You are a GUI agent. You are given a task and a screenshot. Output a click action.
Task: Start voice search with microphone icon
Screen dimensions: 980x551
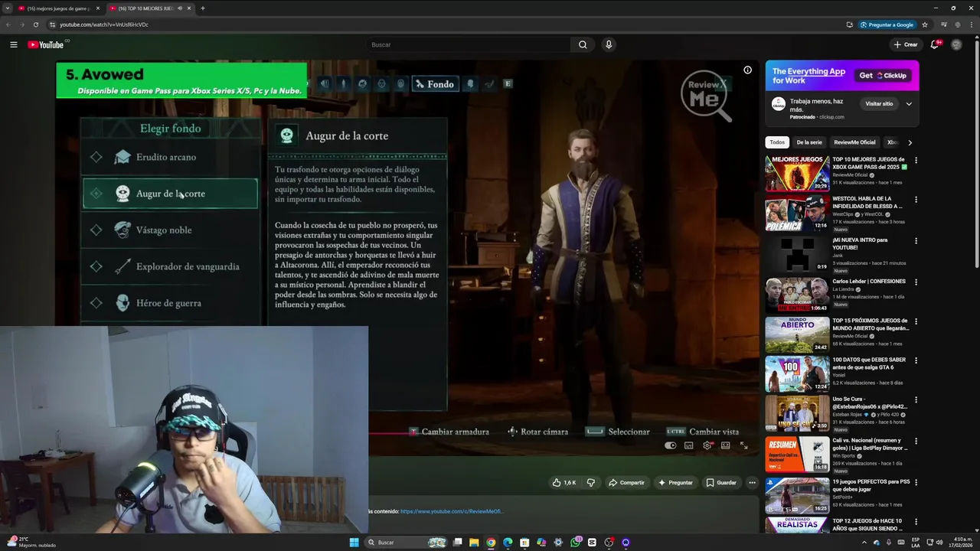(609, 44)
